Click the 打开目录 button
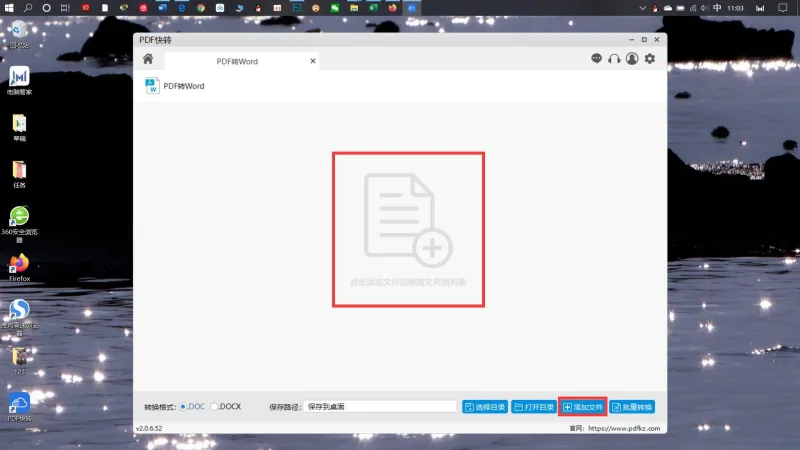Screen dimensions: 800x450 tap(534, 407)
